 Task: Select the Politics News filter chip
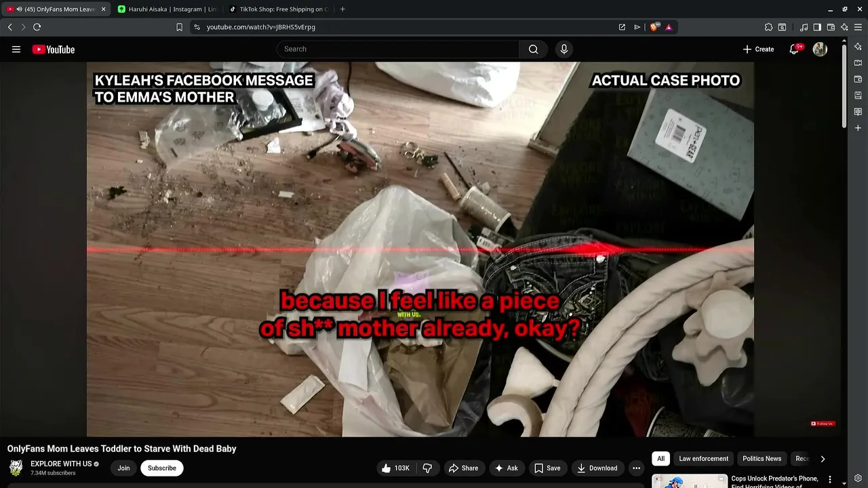coord(762,459)
